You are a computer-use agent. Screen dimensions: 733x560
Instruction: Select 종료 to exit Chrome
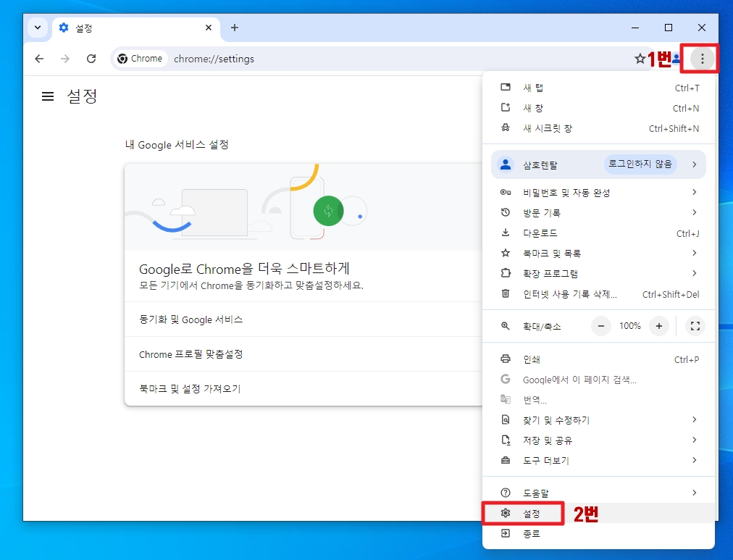tap(598, 533)
